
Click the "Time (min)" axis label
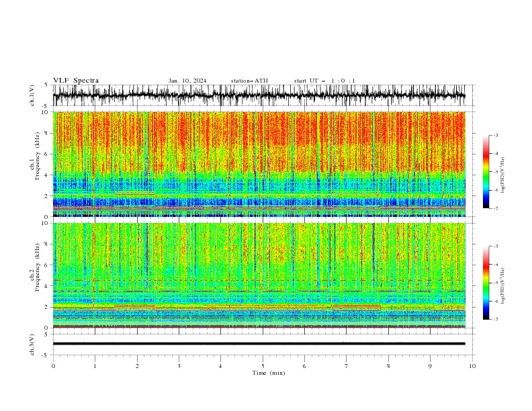click(269, 373)
